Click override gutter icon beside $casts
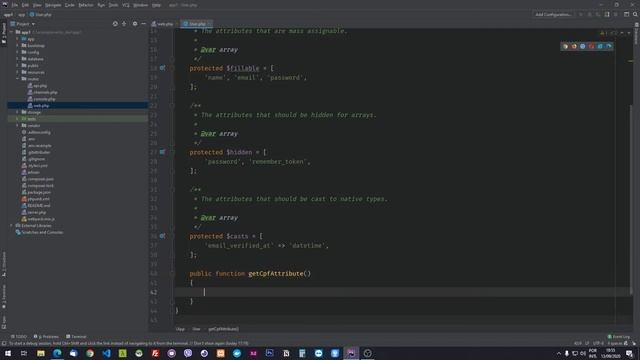Screen dimensions: 640x360 pyautogui.click(x=162, y=236)
